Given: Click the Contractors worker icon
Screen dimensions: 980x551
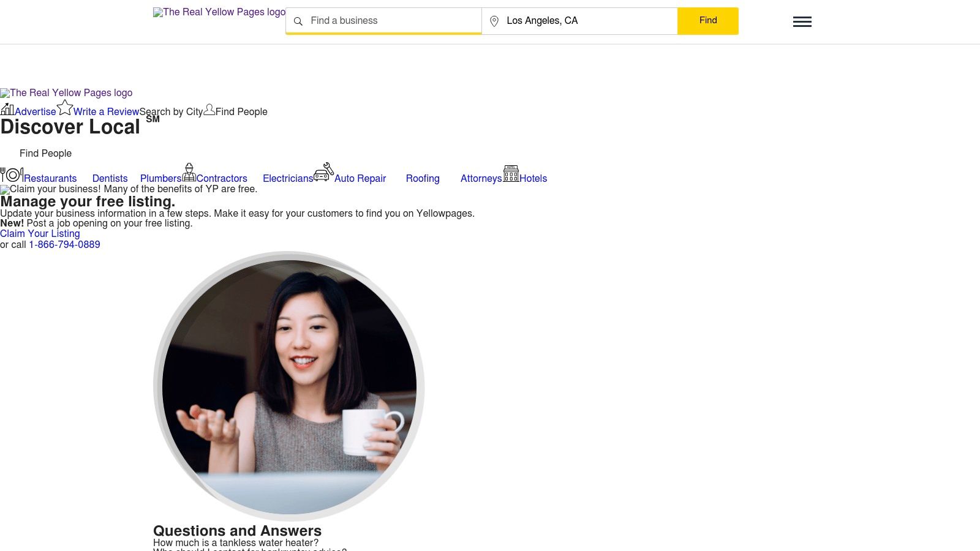Looking at the screenshot, I should click(x=189, y=173).
